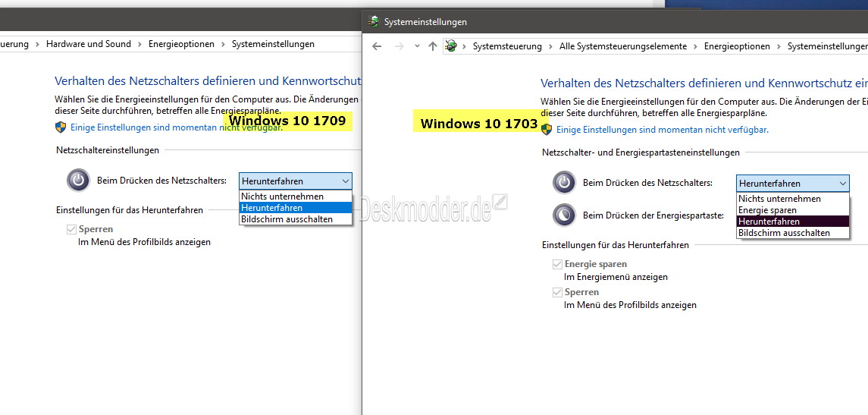The height and width of the screenshot is (415, 868).
Task: Select Nichts unternehmen in 1703 dropdown list
Action: coord(793,199)
